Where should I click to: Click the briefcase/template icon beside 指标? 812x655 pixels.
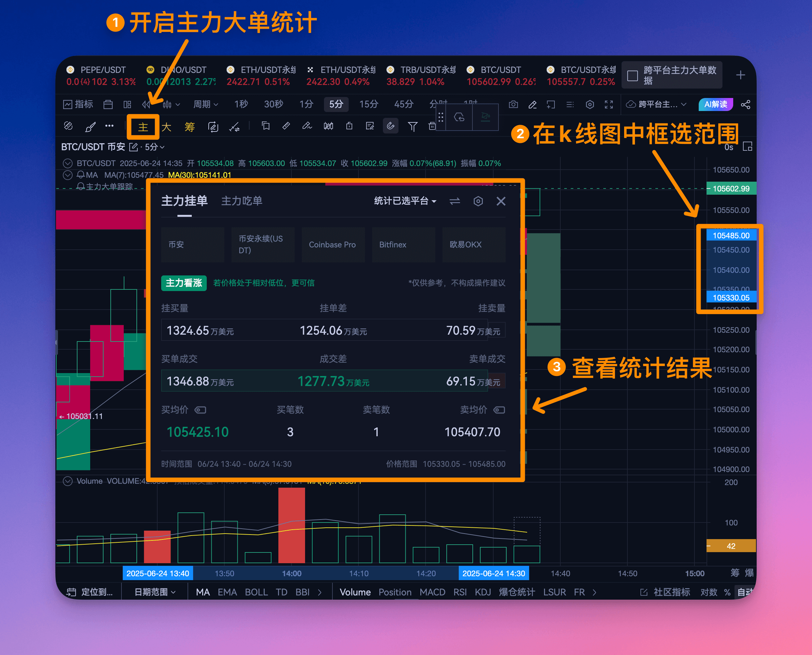[x=108, y=105]
